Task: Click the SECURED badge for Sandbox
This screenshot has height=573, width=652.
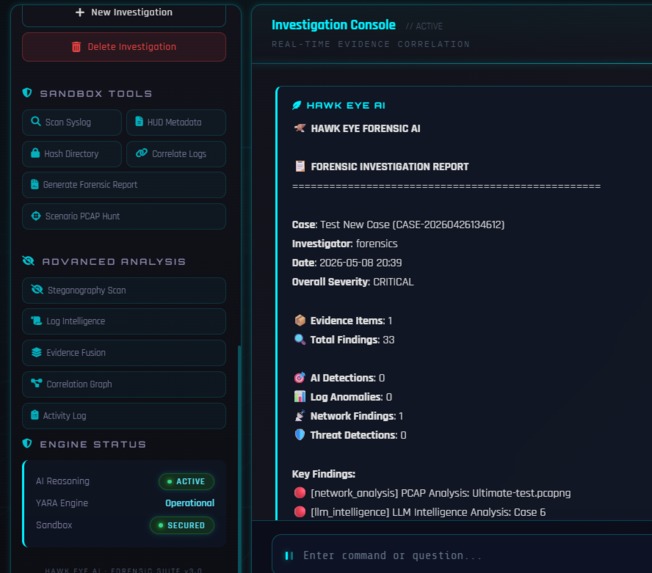Action: click(182, 525)
